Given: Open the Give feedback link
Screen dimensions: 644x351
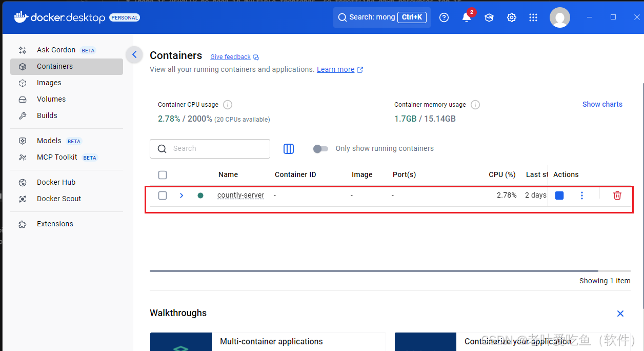Looking at the screenshot, I should tap(230, 56).
